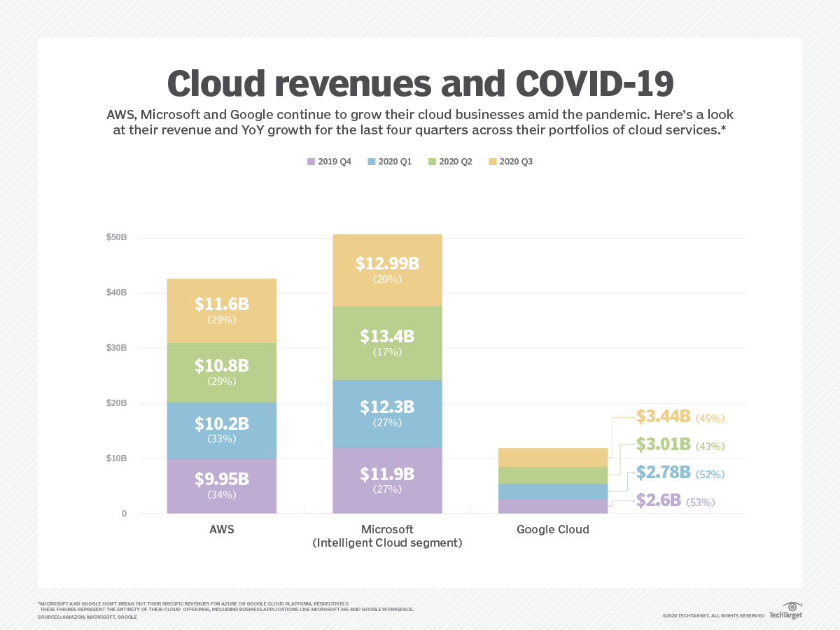Select the Google Cloud category label
This screenshot has width=840, height=630.
coord(553,530)
